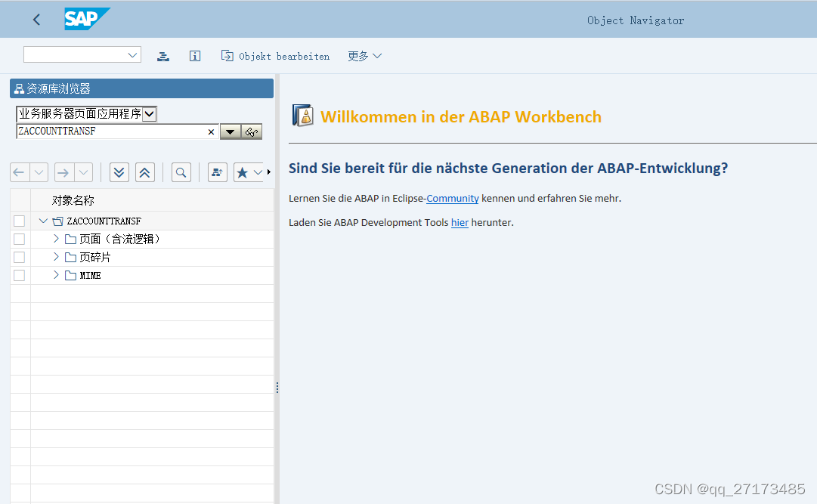Viewport: 817px width, 504px height.
Task: Select the 页面（含流逻辑）tree item
Action: [x=119, y=240]
